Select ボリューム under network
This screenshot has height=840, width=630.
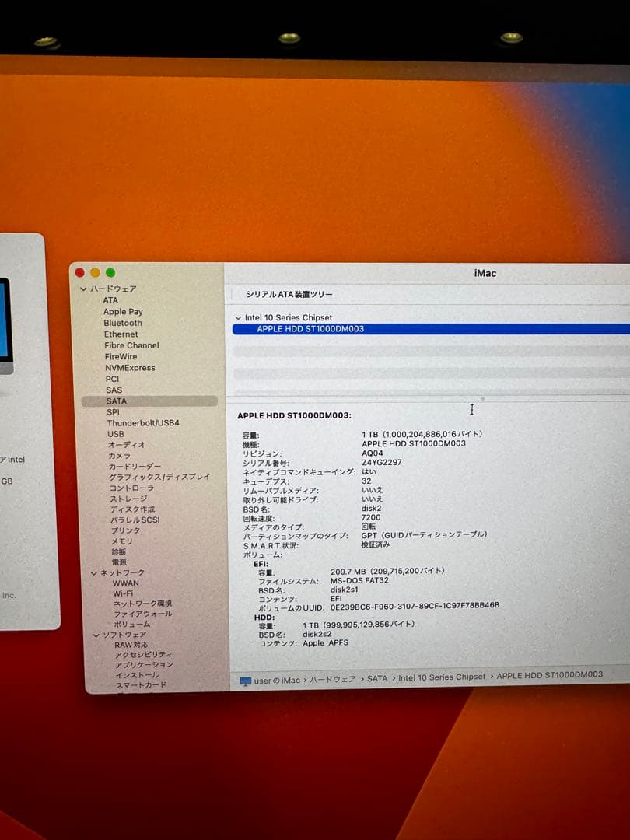pos(132,625)
